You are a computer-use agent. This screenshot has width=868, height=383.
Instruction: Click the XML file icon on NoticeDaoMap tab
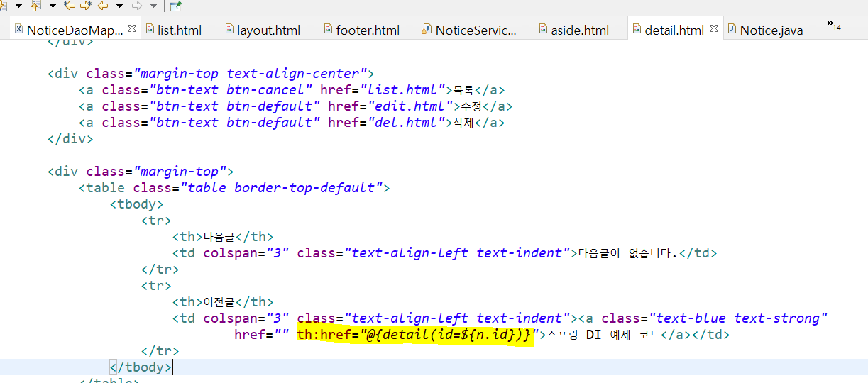[18, 30]
